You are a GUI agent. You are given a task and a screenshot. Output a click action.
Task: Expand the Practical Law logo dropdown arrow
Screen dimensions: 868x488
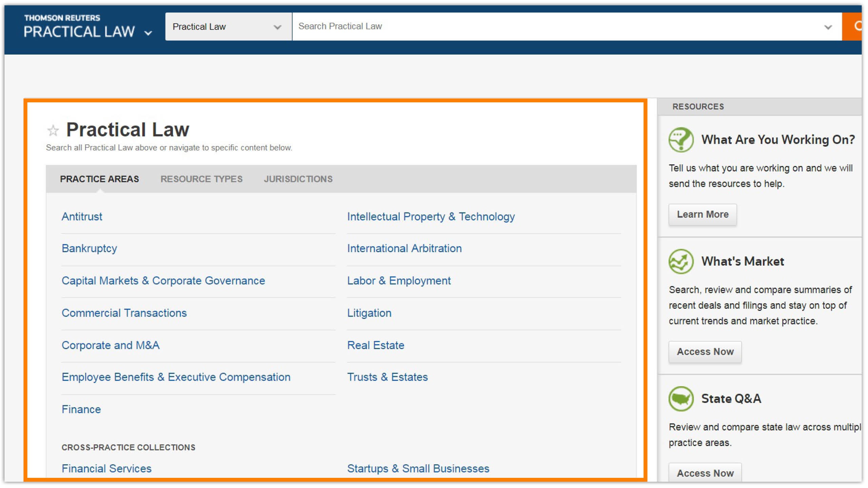pyautogui.click(x=148, y=33)
